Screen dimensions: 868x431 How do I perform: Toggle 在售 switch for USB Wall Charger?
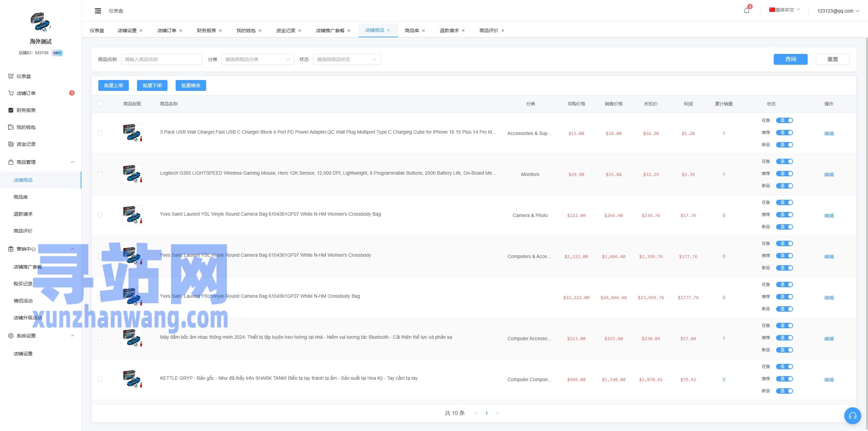[785, 120]
